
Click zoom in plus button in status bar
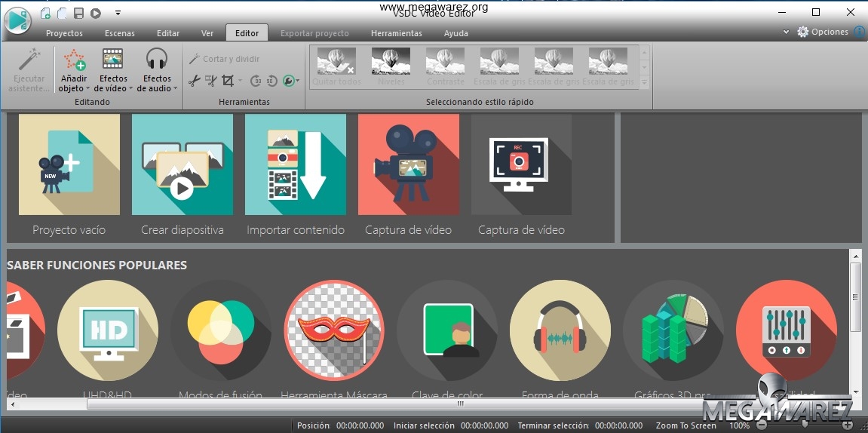point(846,425)
